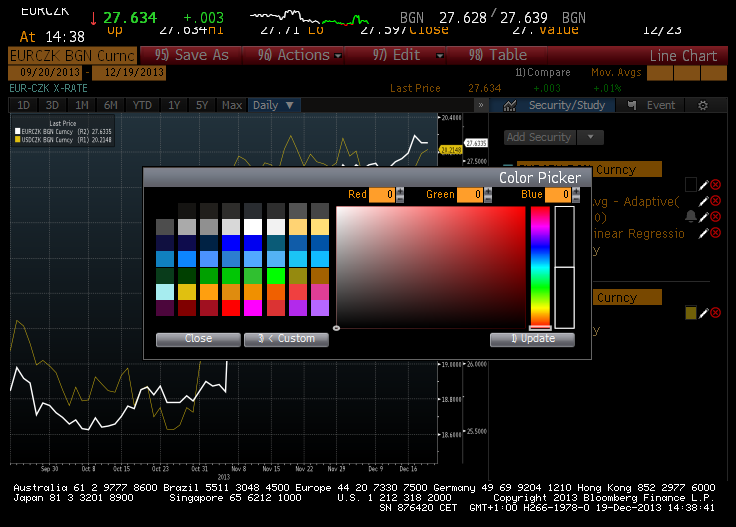Click the Table button
Screen dimensions: 736x527
pos(497,55)
